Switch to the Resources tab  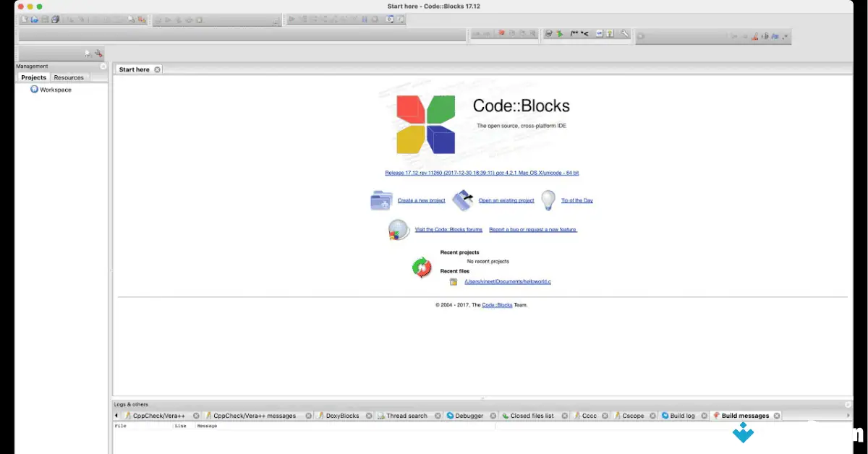[69, 77]
